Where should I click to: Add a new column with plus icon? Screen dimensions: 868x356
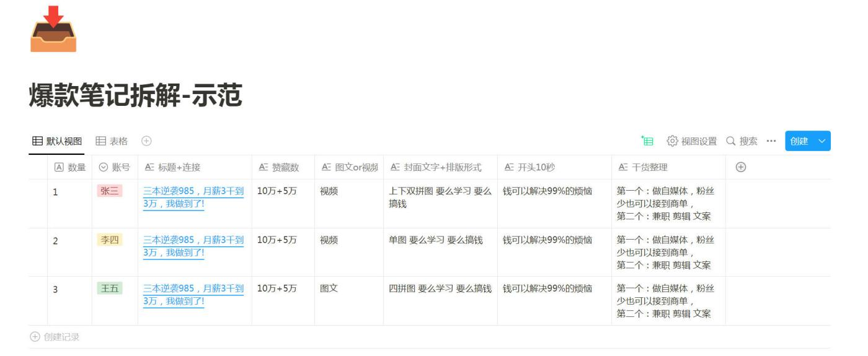point(740,167)
